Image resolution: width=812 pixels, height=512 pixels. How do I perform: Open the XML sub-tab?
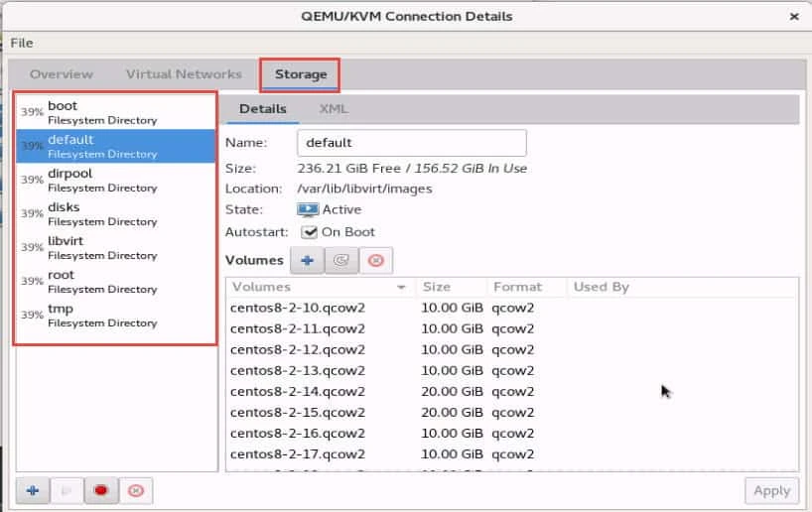[x=334, y=109]
